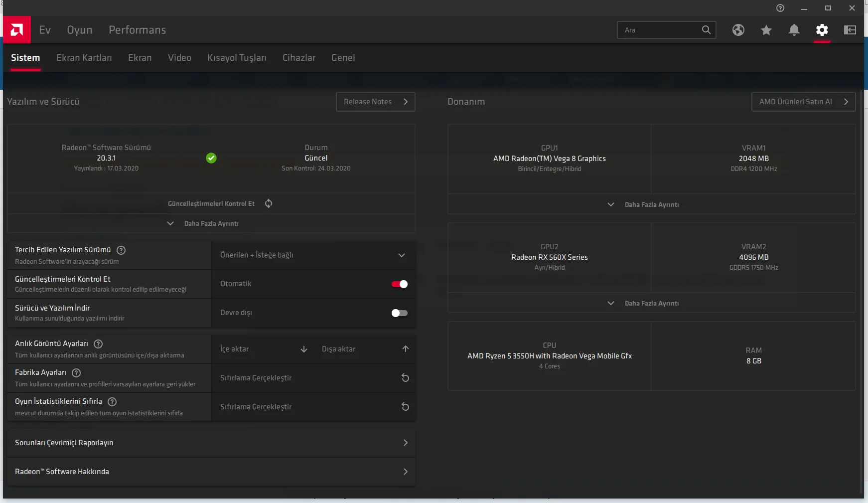The height and width of the screenshot is (503, 868).
Task: Click the AMD logo home icon
Action: (x=17, y=30)
